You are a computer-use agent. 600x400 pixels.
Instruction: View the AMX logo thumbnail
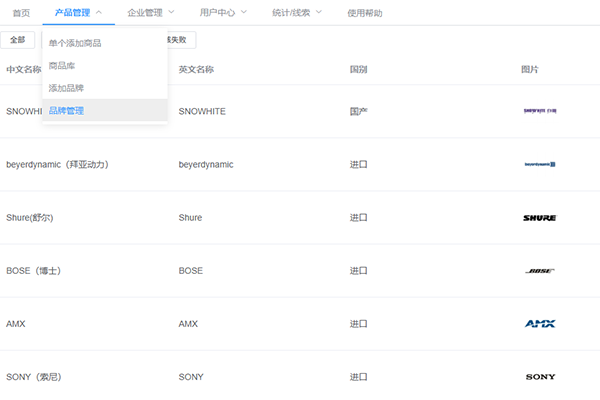point(540,324)
